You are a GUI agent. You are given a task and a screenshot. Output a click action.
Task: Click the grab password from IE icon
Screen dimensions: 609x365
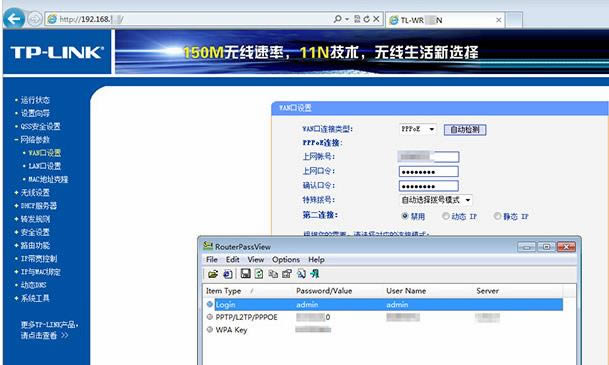(228, 274)
